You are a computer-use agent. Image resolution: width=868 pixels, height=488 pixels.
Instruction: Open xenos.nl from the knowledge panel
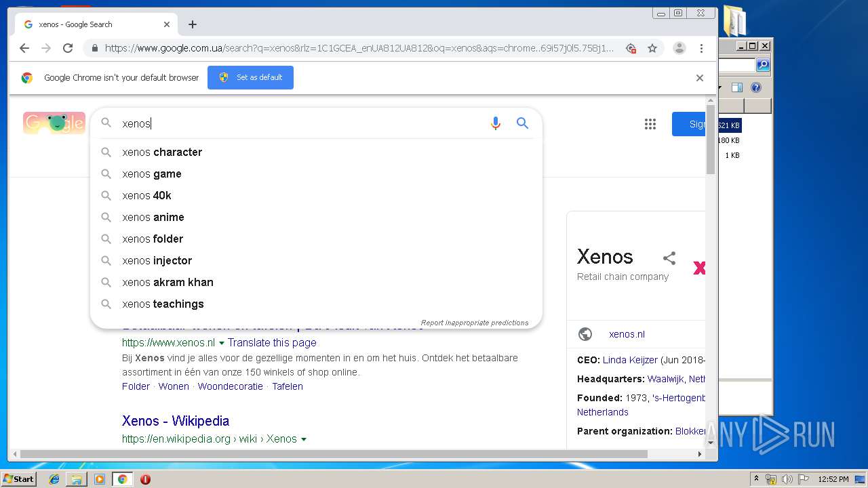pyautogui.click(x=627, y=334)
